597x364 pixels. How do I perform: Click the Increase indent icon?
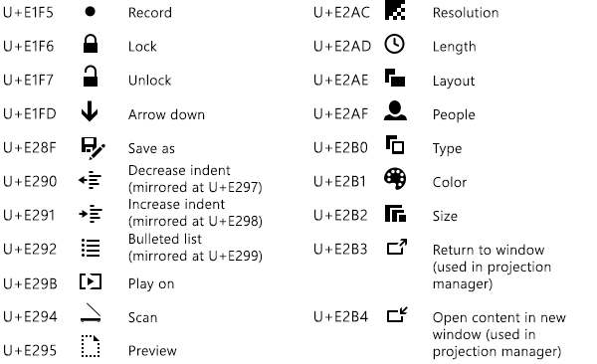[91, 214]
